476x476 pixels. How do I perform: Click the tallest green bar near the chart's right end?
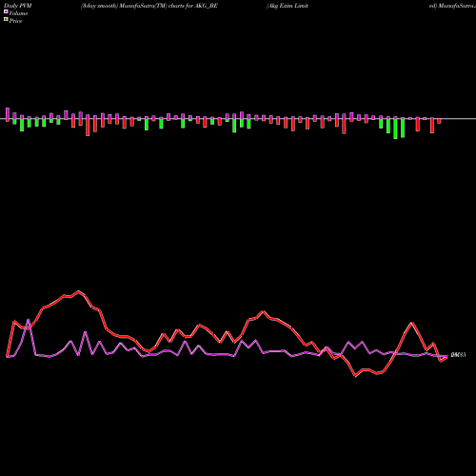pos(395,128)
